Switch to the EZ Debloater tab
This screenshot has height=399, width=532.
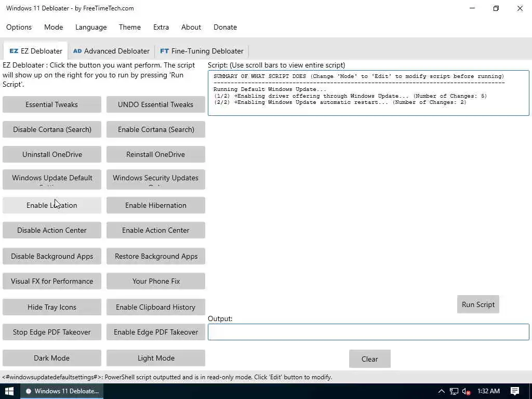(36, 51)
